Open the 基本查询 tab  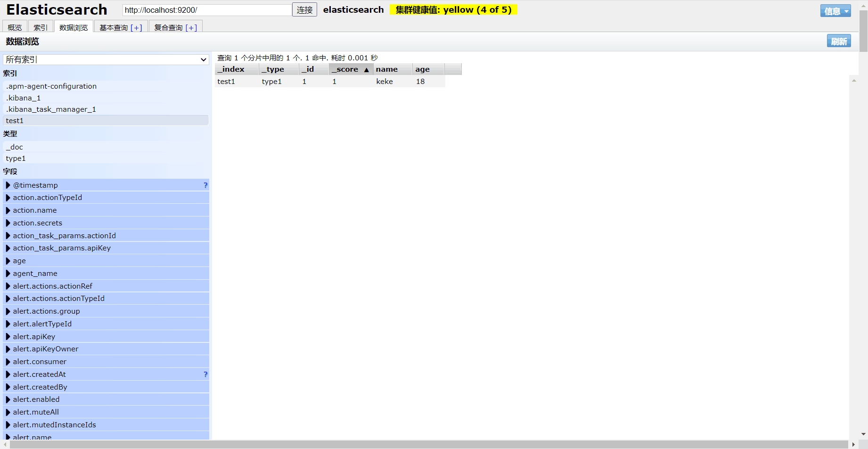tap(121, 27)
